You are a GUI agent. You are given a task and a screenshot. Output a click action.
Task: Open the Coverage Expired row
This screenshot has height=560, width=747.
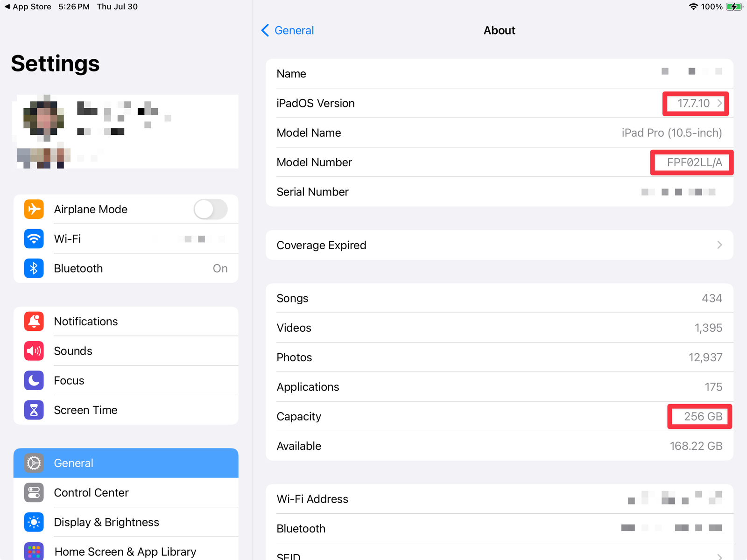[x=500, y=245]
